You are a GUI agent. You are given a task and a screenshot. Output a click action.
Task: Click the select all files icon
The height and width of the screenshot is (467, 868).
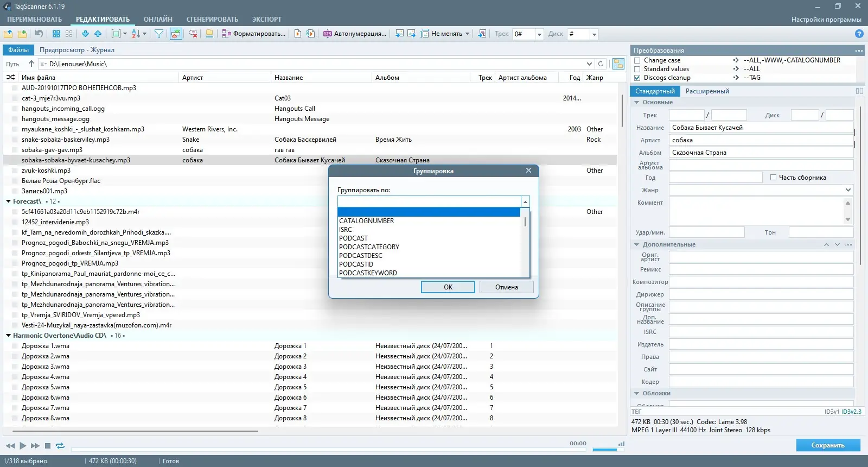pos(56,34)
